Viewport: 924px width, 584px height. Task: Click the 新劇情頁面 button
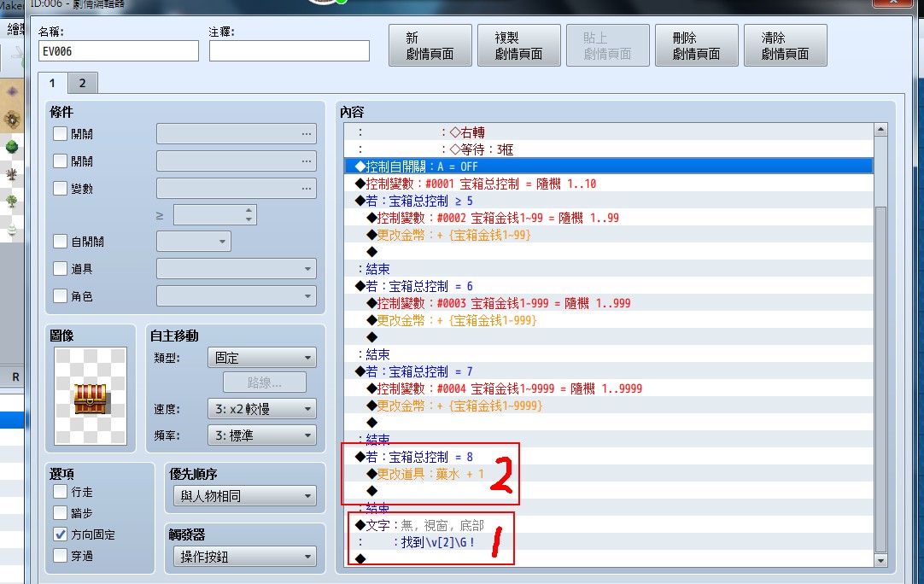430,45
